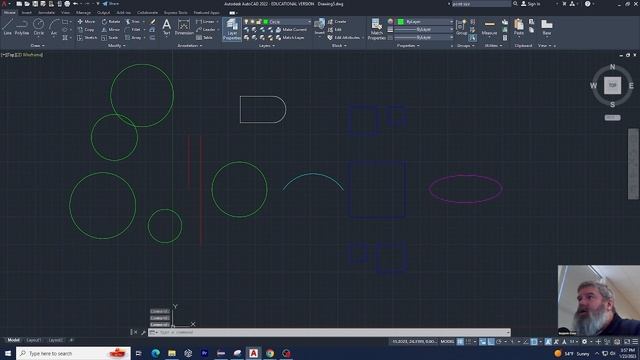Open the View ribbon tab
Image resolution: width=640 pixels, height=360 pixels.
coord(65,13)
